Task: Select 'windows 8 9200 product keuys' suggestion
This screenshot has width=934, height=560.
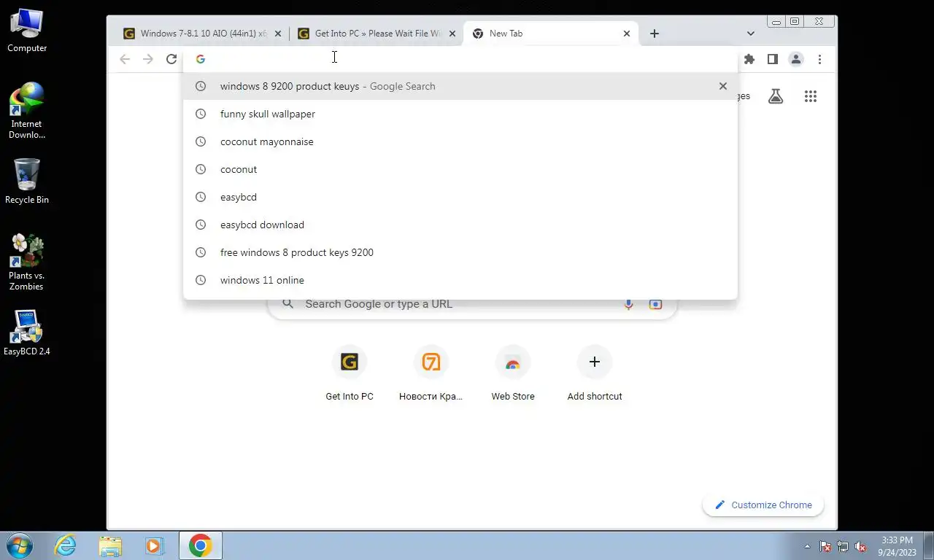Action: [460, 86]
